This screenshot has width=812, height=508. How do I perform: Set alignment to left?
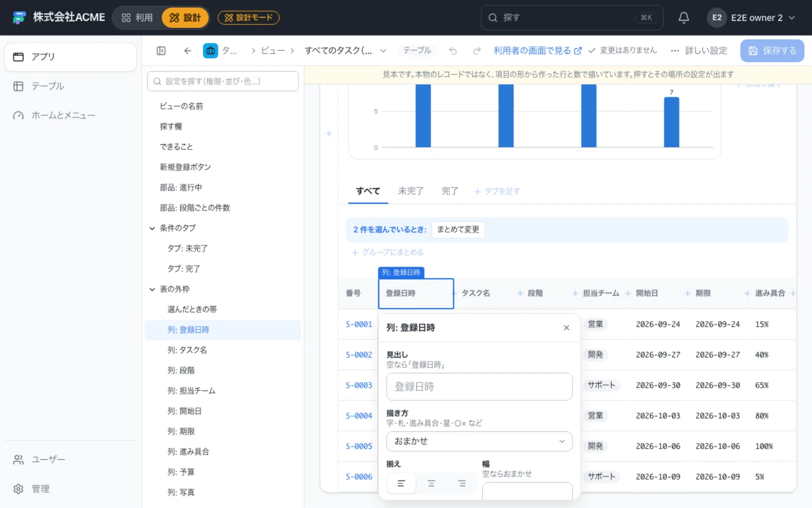click(x=401, y=484)
